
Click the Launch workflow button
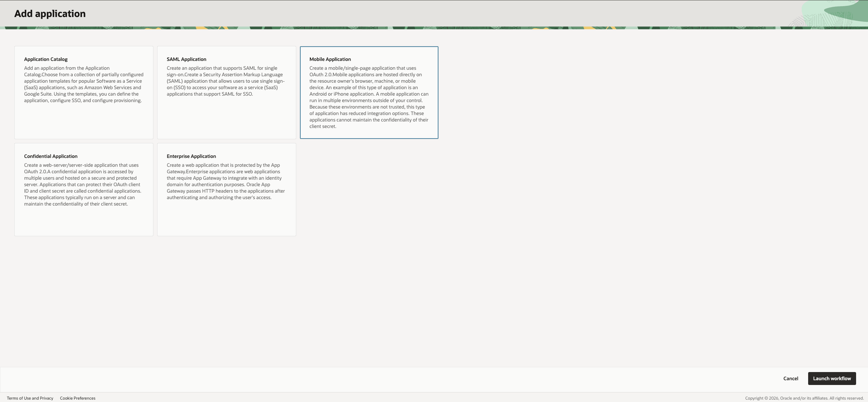pyautogui.click(x=832, y=379)
